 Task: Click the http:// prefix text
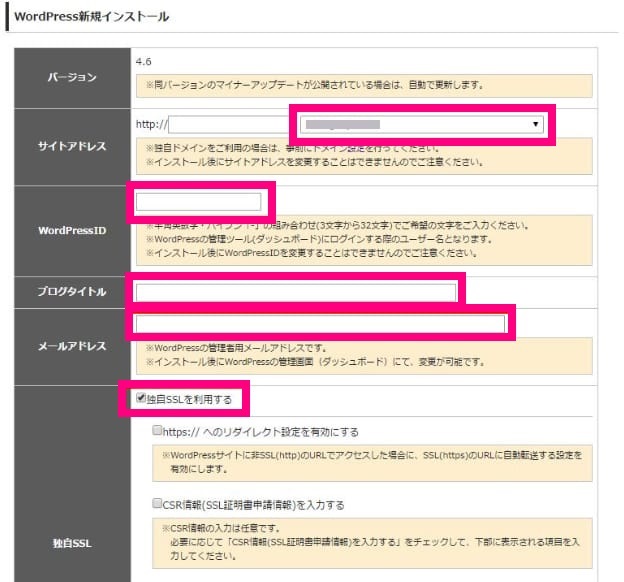(152, 125)
